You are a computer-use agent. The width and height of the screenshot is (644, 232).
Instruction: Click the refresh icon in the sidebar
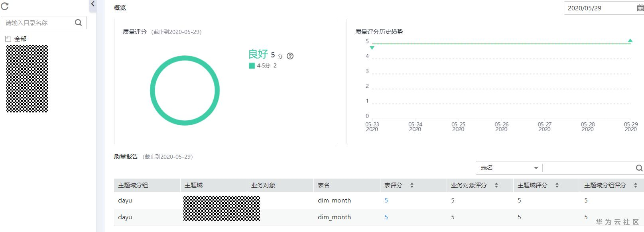click(5, 6)
